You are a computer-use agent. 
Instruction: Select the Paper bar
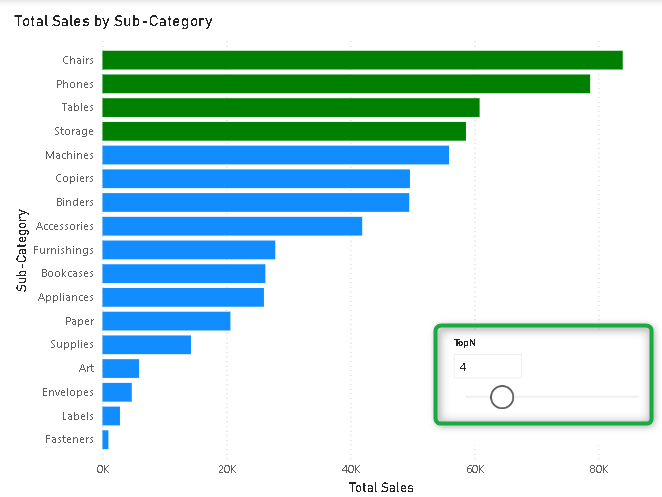[x=166, y=321]
